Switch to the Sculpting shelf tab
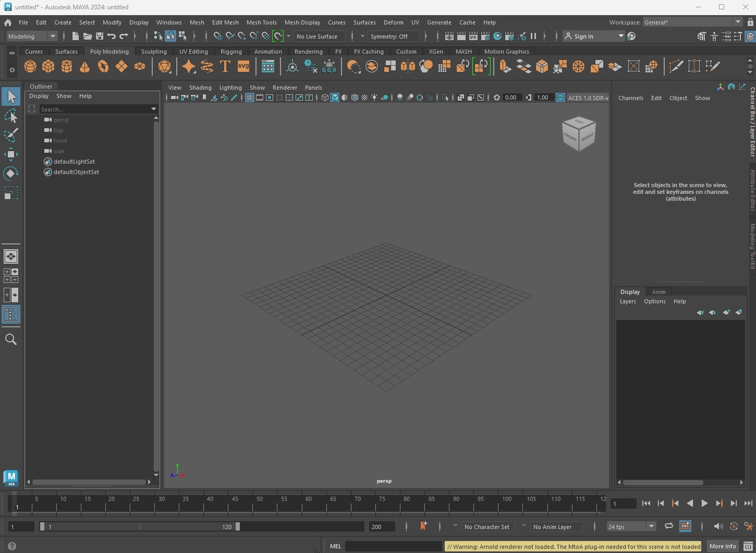The width and height of the screenshot is (756, 553). [x=154, y=52]
